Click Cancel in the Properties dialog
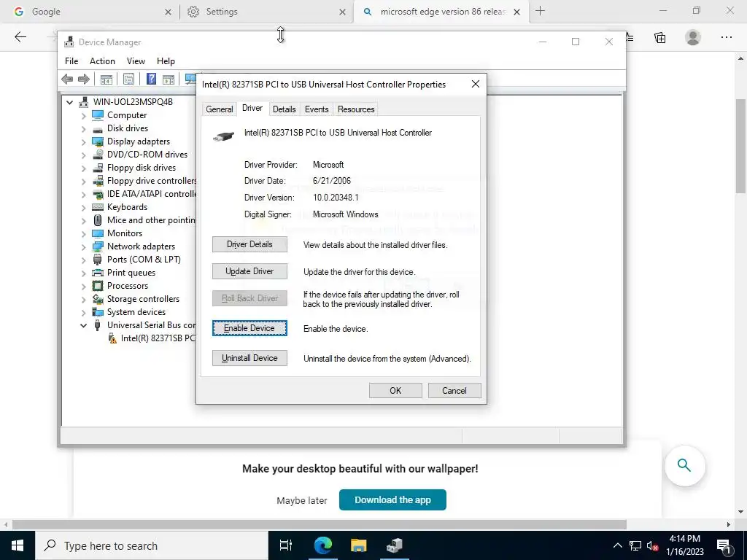The image size is (747, 560). click(x=454, y=391)
